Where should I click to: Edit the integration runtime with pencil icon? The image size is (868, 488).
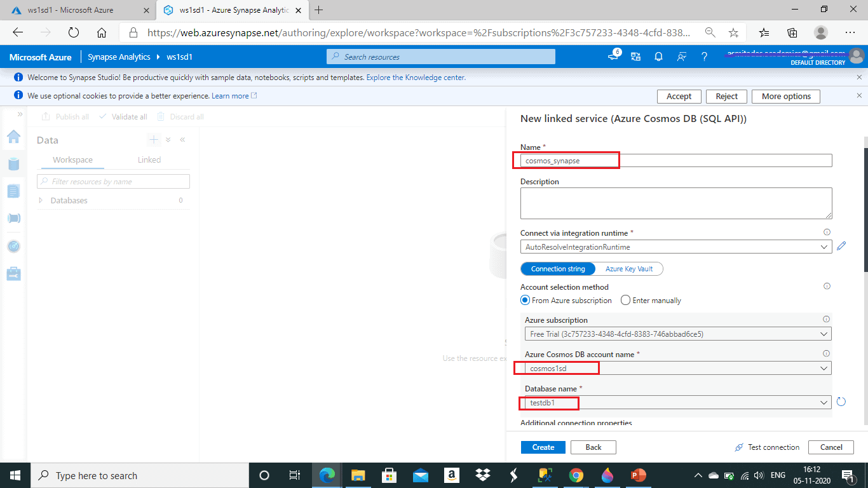click(841, 246)
